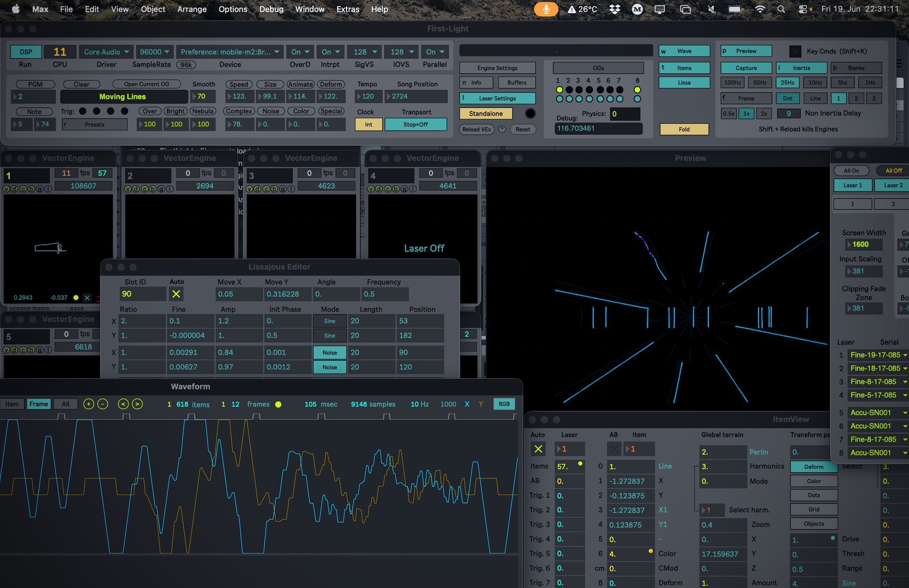
Task: Click the round black button beside Standalone
Action: click(x=530, y=114)
